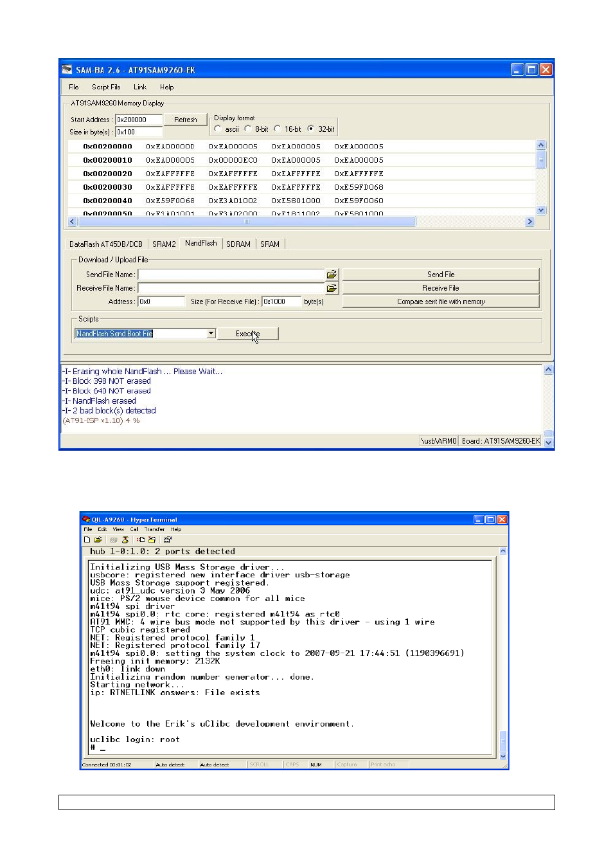Open HyperTerminal Transfer menu
The image size is (613, 868).
(x=154, y=529)
